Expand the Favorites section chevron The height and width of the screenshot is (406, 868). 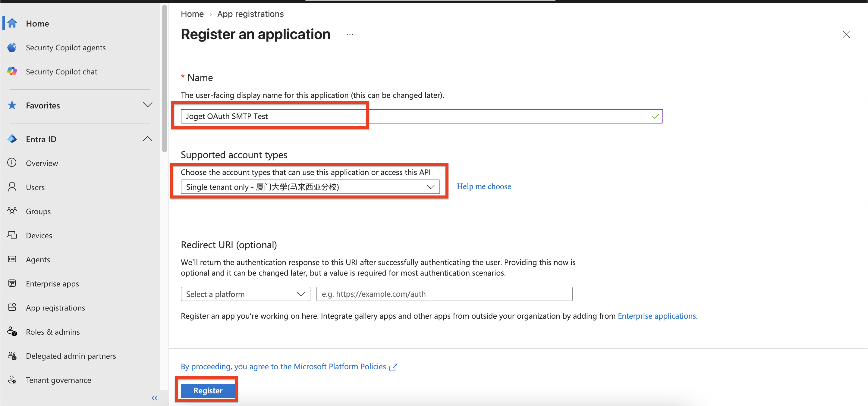point(148,105)
